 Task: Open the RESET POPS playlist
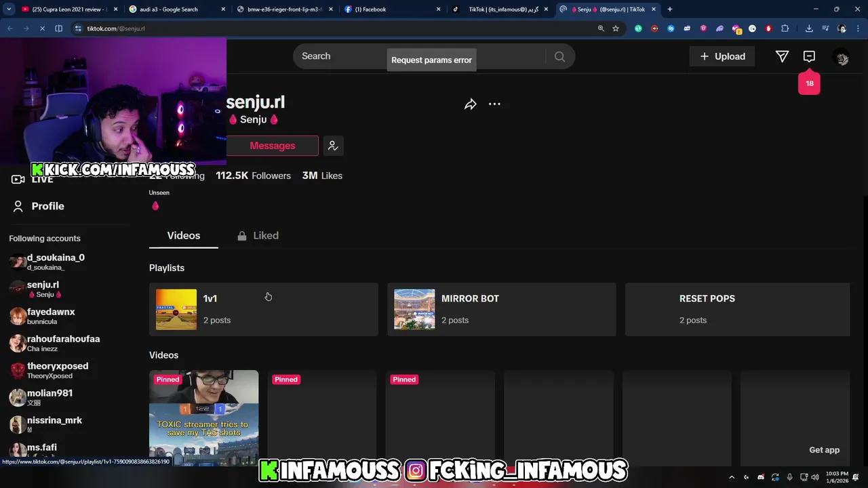[x=738, y=309]
